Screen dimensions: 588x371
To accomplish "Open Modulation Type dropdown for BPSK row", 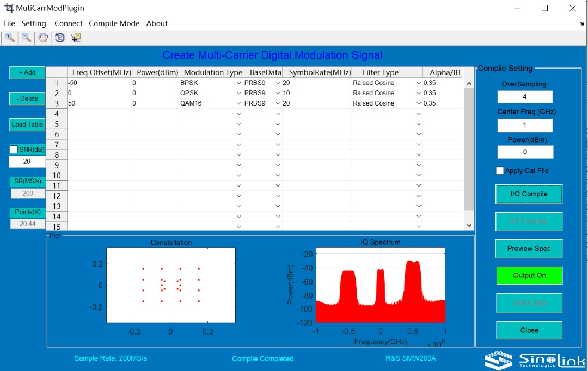I will 238,83.
